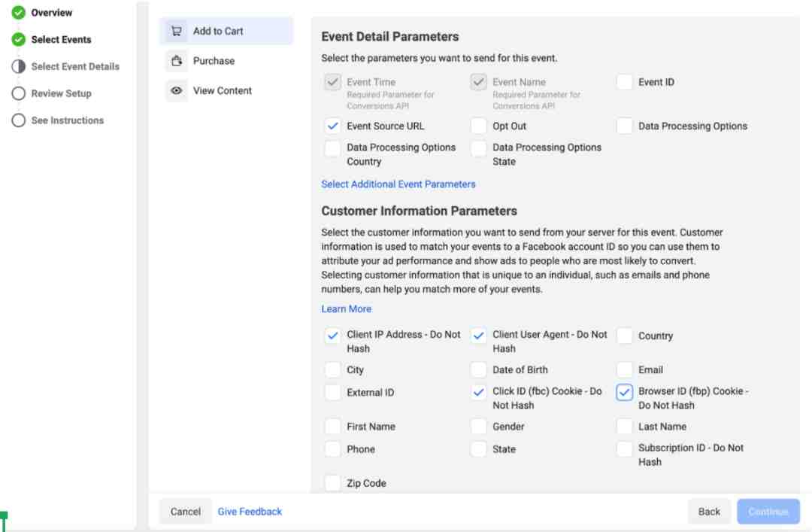
Task: Click the View Content eye icon
Action: point(176,90)
